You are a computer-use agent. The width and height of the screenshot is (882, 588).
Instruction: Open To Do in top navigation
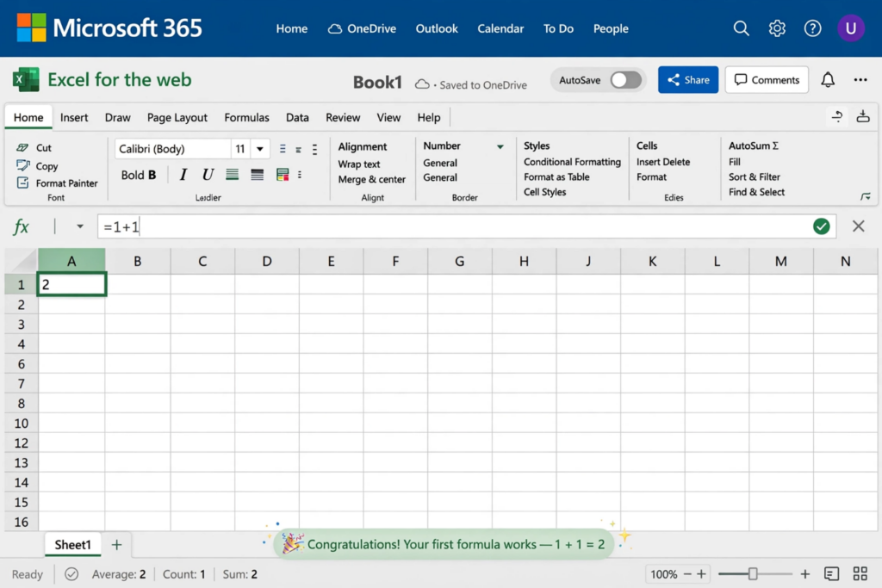558,28
